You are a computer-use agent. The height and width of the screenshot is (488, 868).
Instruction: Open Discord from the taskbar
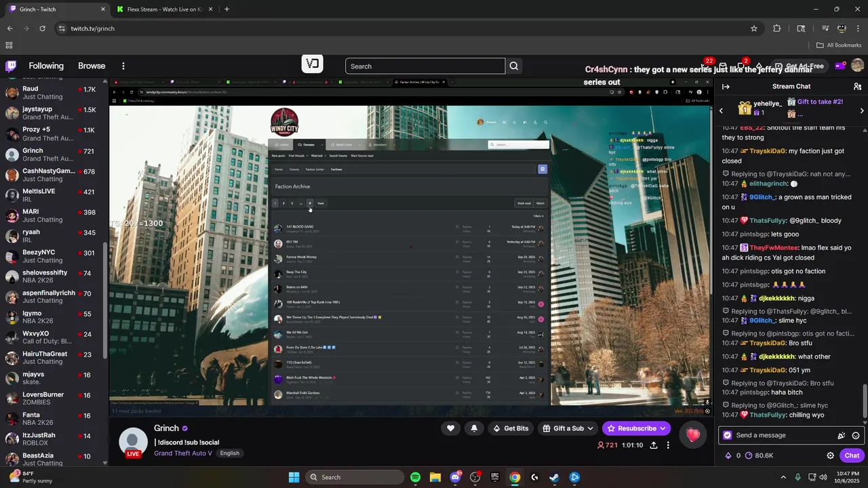(x=455, y=477)
